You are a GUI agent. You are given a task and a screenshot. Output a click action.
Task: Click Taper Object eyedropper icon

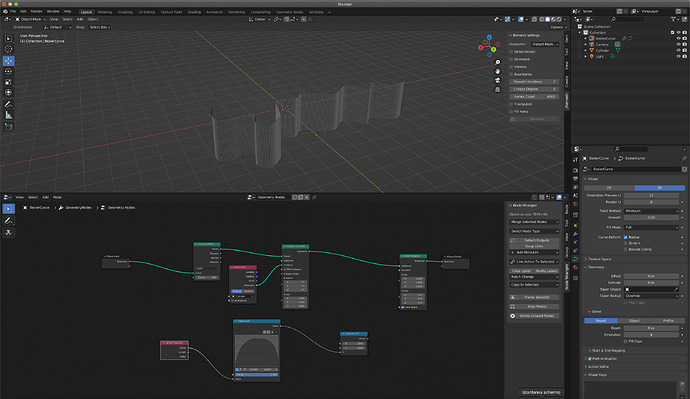(x=676, y=289)
